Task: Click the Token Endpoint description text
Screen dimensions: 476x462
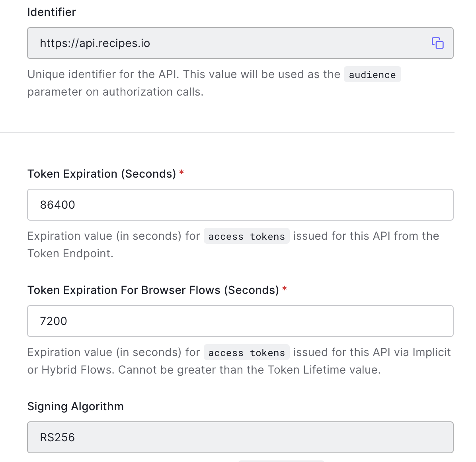Action: pos(70,253)
